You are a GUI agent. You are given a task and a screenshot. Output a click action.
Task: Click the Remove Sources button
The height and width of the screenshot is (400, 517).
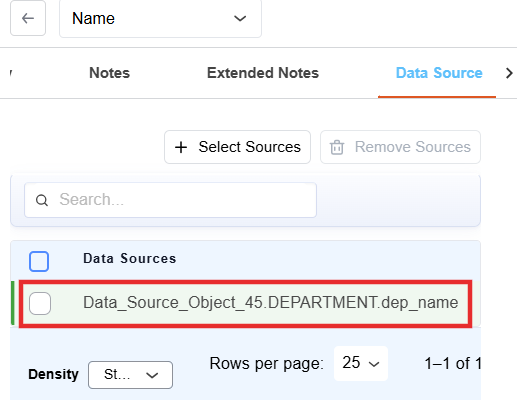(x=400, y=147)
